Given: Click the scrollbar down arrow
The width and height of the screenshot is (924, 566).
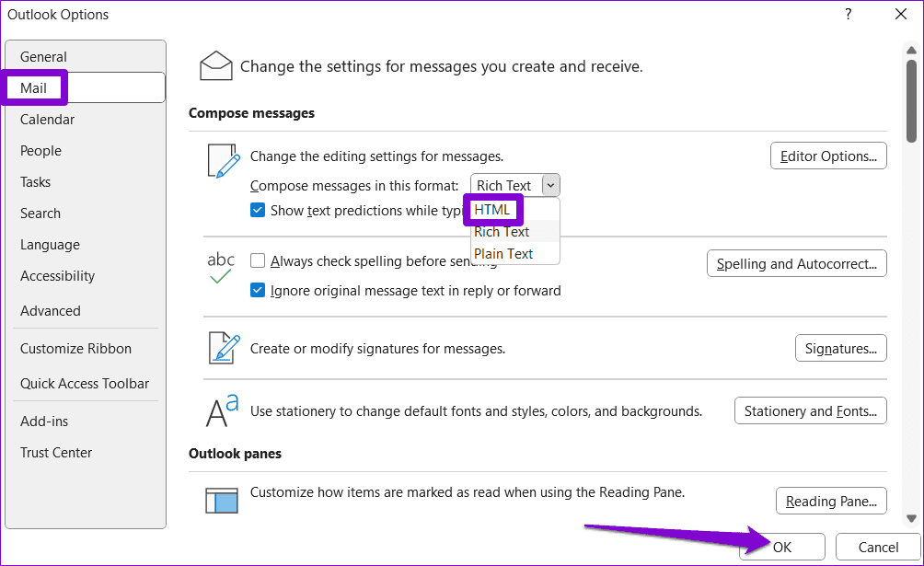Looking at the screenshot, I should point(912,519).
